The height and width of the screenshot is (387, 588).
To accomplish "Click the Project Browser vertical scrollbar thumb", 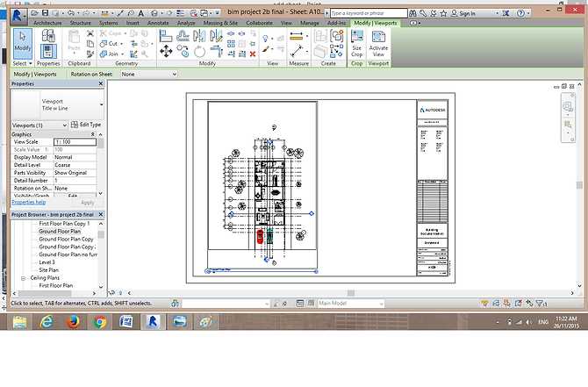I will point(101,234).
